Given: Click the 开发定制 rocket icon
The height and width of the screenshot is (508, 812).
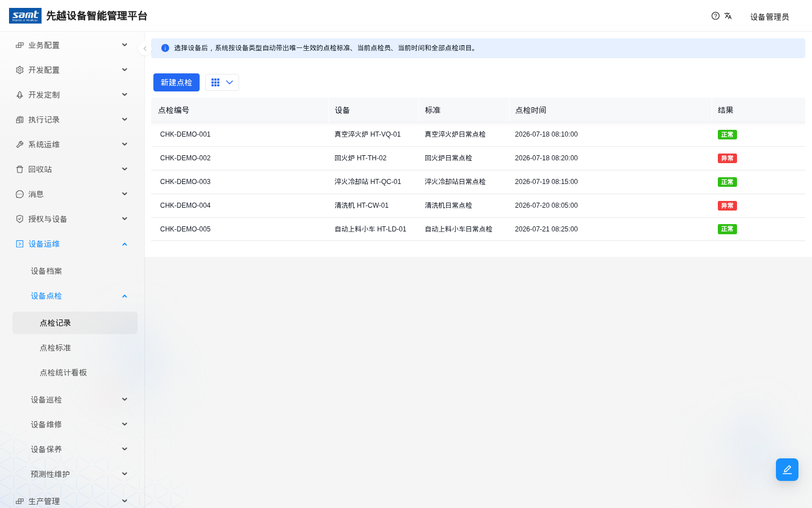Looking at the screenshot, I should click(x=20, y=95).
